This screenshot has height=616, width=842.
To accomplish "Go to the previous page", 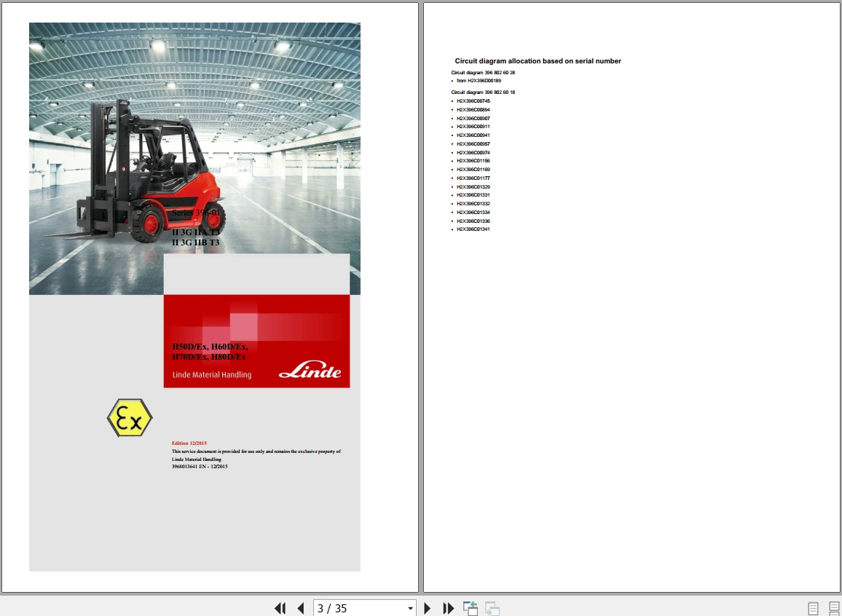I will point(301,608).
